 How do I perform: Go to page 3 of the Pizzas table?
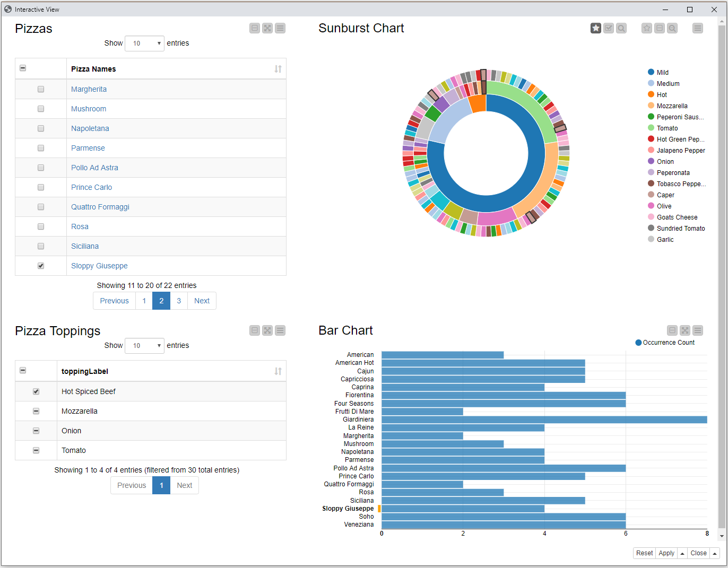(179, 301)
